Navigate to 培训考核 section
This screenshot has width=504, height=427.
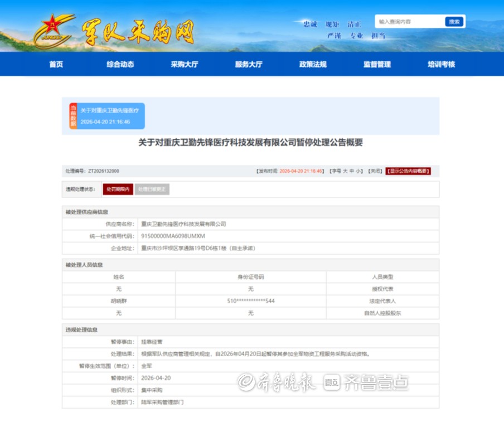pyautogui.click(x=441, y=64)
